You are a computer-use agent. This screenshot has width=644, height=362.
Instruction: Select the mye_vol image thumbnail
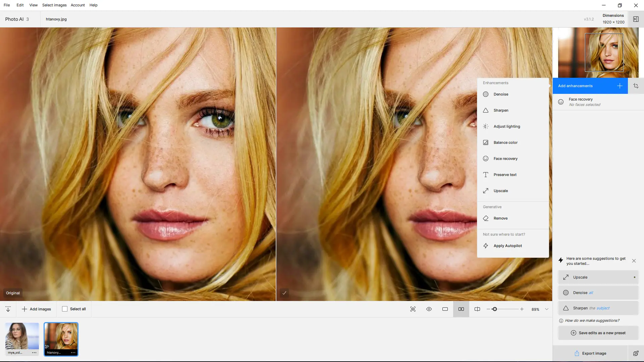tap(22, 336)
